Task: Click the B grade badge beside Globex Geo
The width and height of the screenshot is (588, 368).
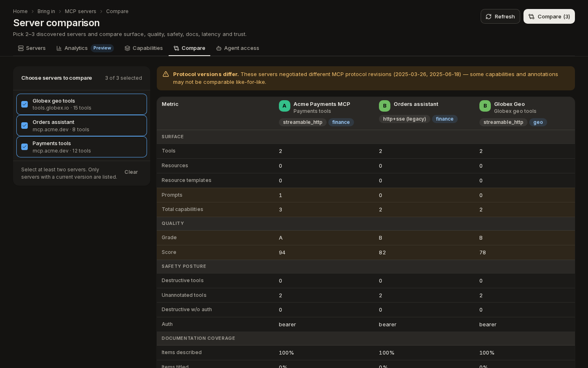Action: (485, 106)
